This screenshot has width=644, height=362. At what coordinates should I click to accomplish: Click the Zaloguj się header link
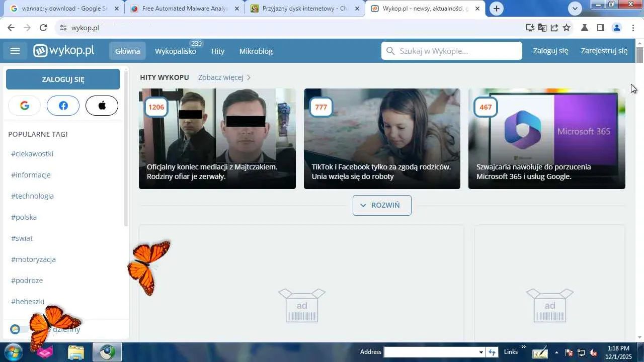tap(550, 51)
